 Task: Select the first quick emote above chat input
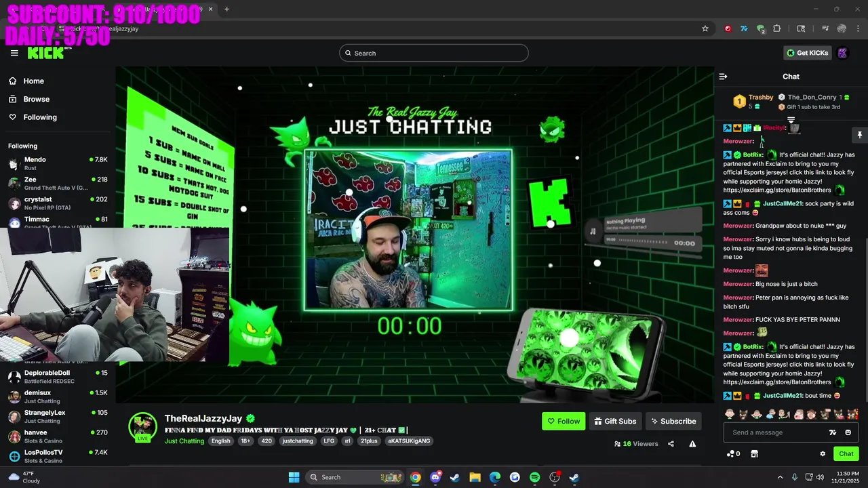click(x=730, y=414)
